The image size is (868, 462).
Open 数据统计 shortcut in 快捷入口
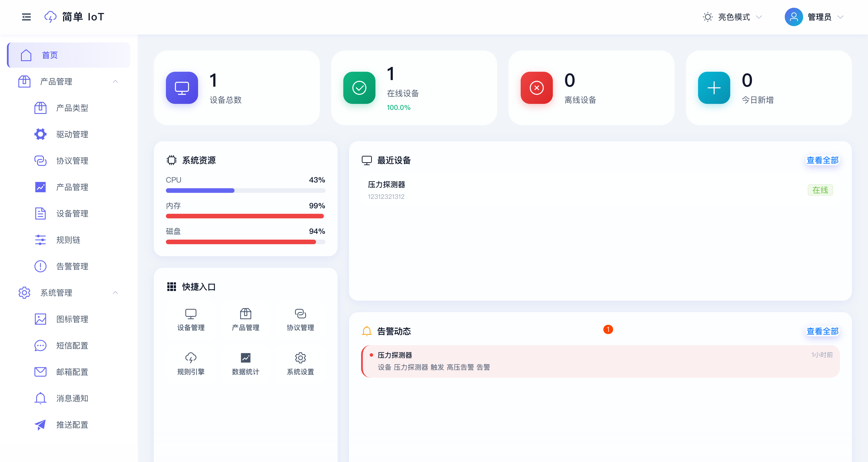[x=246, y=364]
